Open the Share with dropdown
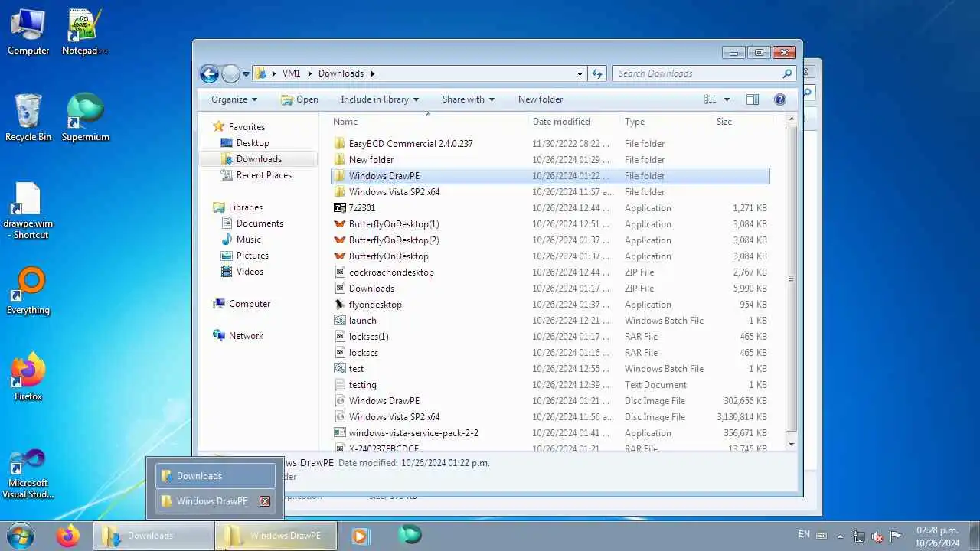 [468, 99]
